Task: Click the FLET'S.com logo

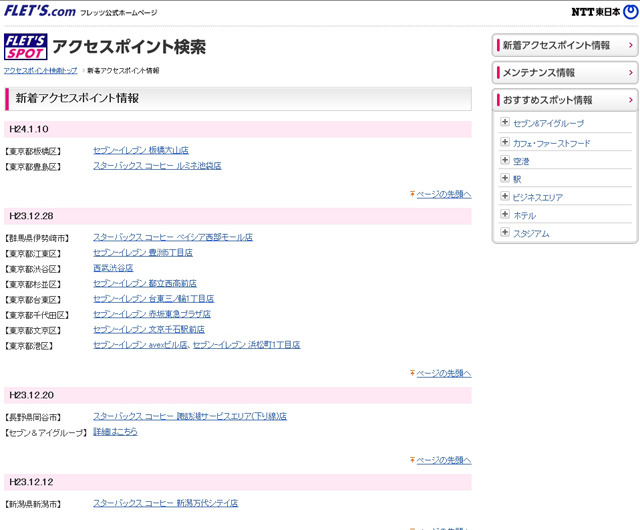Action: (40, 11)
